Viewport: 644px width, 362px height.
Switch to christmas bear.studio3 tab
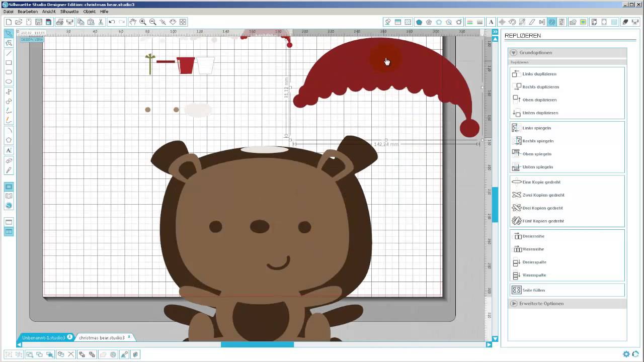(102, 337)
